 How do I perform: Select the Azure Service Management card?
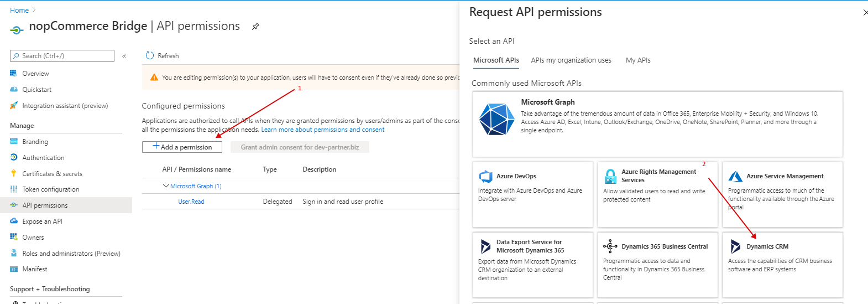coord(783,194)
